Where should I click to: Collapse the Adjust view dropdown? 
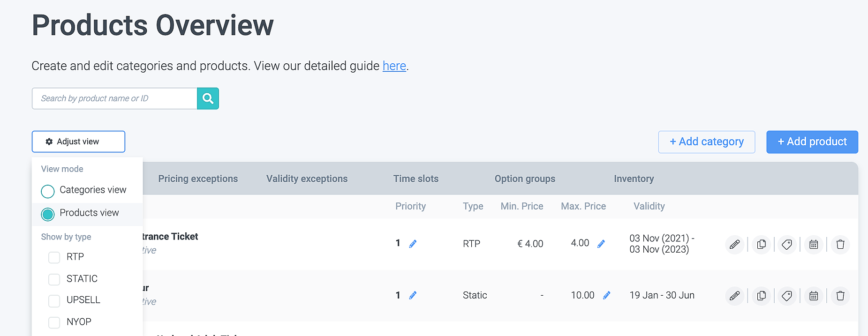coord(78,142)
